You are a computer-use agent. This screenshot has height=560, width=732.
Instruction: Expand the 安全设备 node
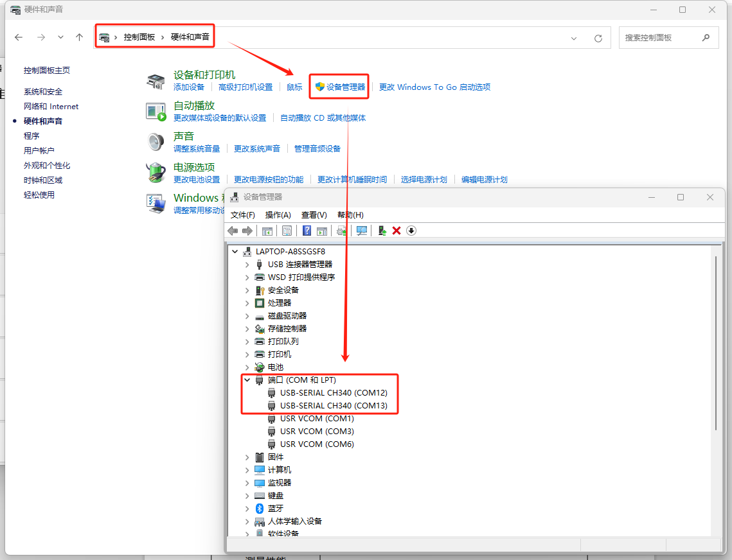(247, 290)
